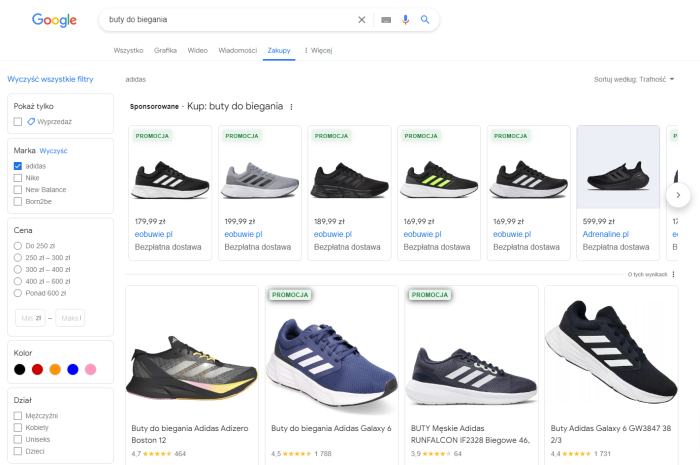700x465 pixels.
Task: Select the Do 250 zł price option
Action: (x=18, y=246)
